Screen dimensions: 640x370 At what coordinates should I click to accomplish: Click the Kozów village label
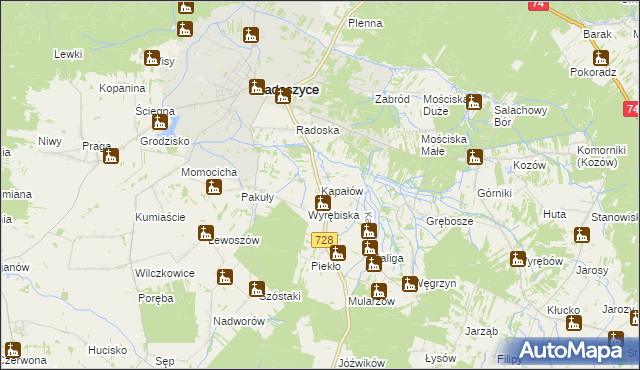[x=529, y=165]
